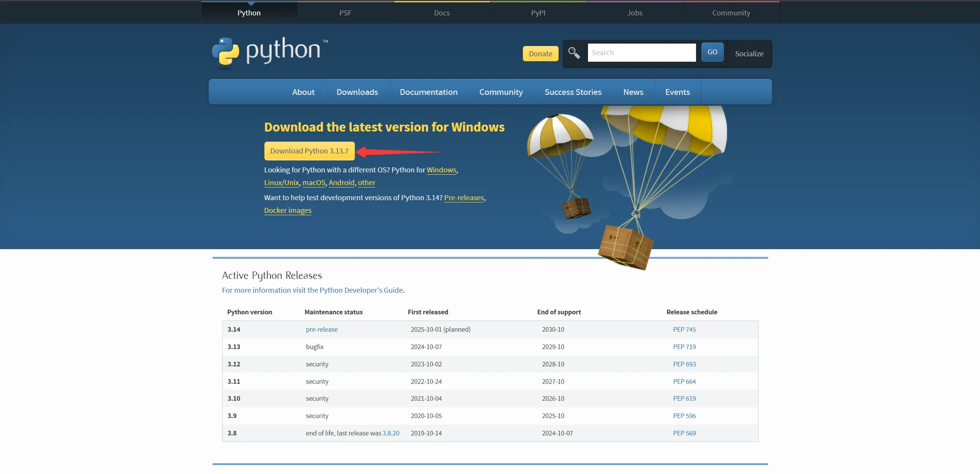Screen dimensions: 980x474
Task: Open the Pre-releases link
Action: pyautogui.click(x=464, y=197)
